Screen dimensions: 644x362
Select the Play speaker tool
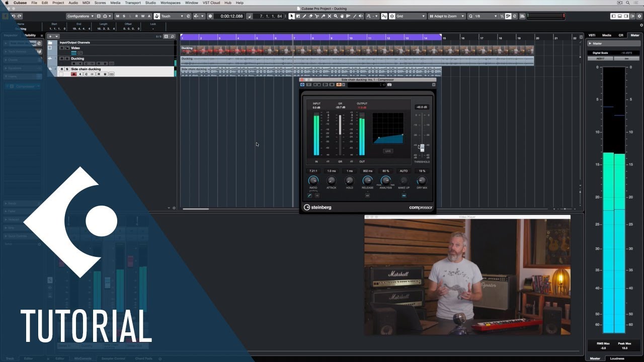click(361, 16)
